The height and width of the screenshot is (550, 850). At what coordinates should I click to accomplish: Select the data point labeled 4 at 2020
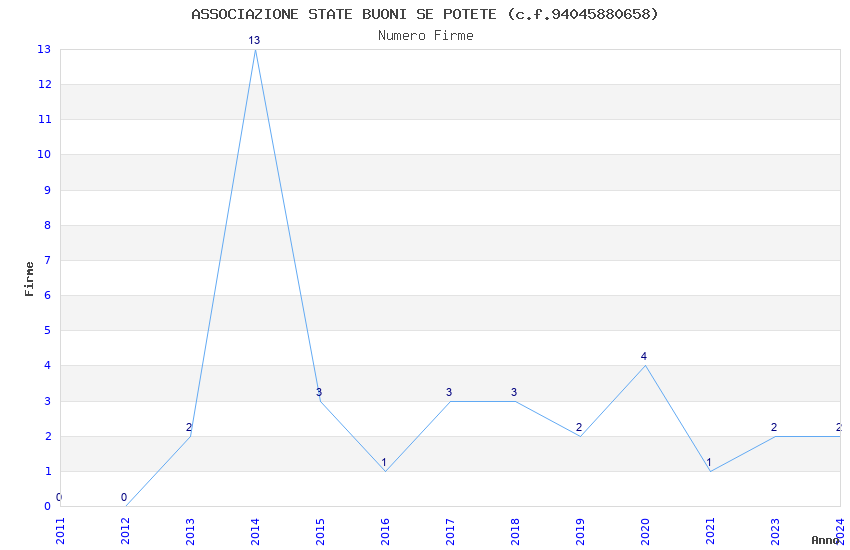pyautogui.click(x=645, y=366)
